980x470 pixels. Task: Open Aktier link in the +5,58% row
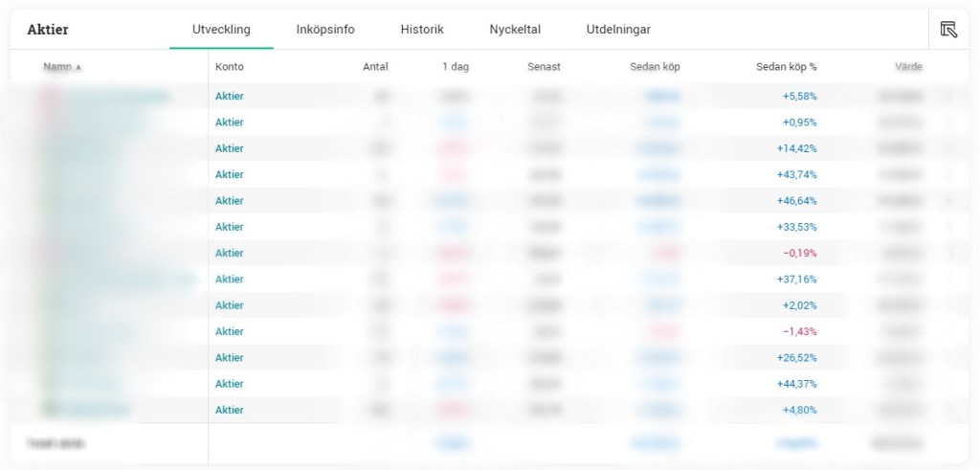(x=230, y=97)
